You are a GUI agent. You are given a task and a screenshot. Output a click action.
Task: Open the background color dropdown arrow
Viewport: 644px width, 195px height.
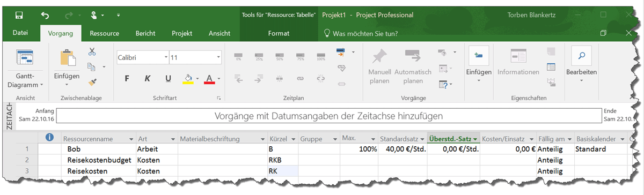pyautogui.click(x=198, y=79)
